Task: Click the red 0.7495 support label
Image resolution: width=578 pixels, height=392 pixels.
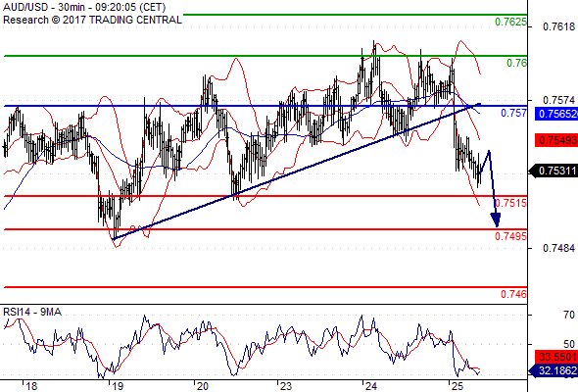Action: point(510,236)
